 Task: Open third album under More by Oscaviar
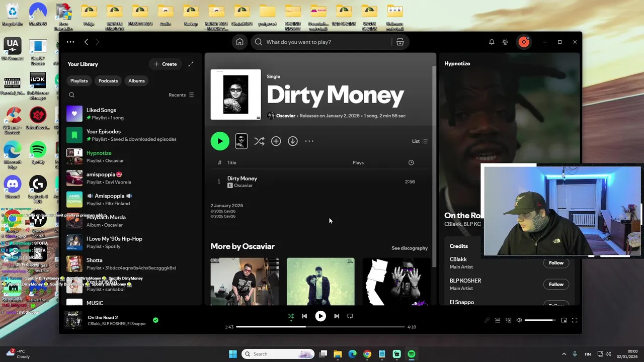coord(396,282)
